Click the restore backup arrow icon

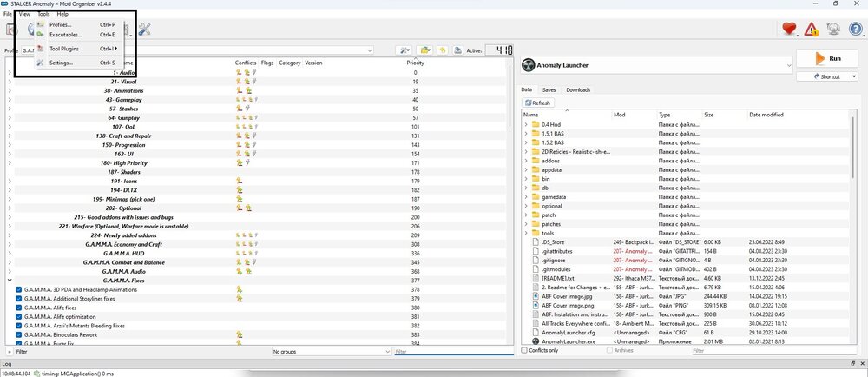(443, 50)
